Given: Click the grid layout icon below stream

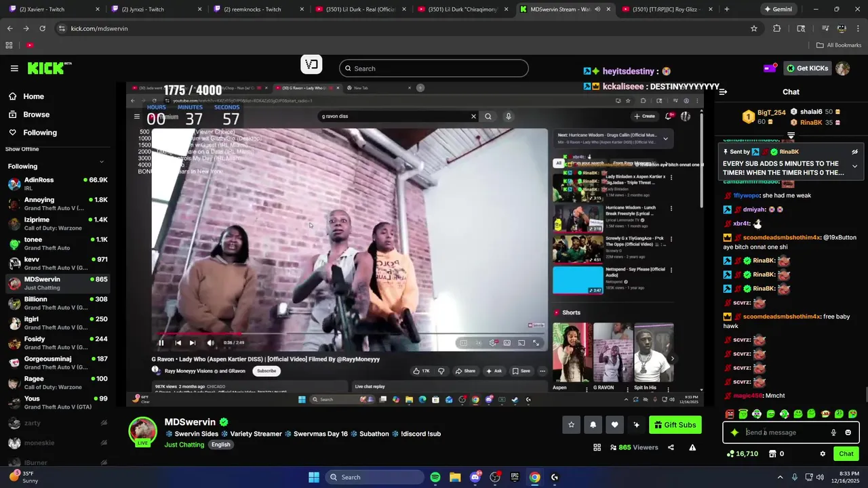Looking at the screenshot, I should click(x=597, y=447).
